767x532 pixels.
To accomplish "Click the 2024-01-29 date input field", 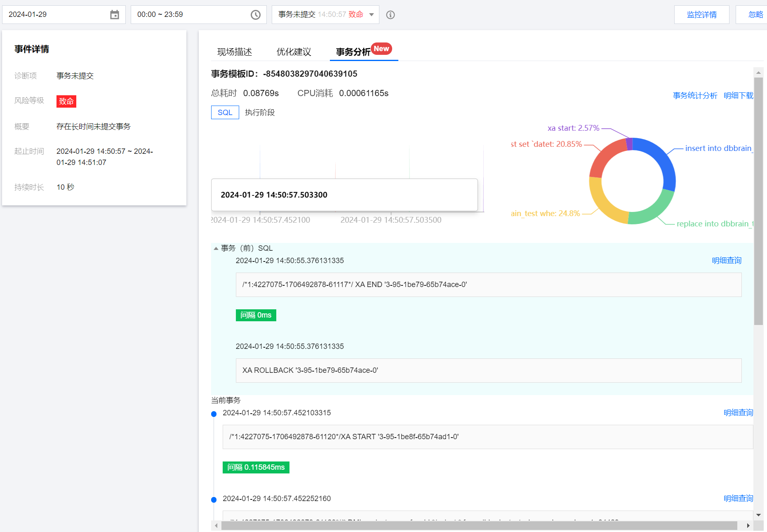I will coord(56,15).
